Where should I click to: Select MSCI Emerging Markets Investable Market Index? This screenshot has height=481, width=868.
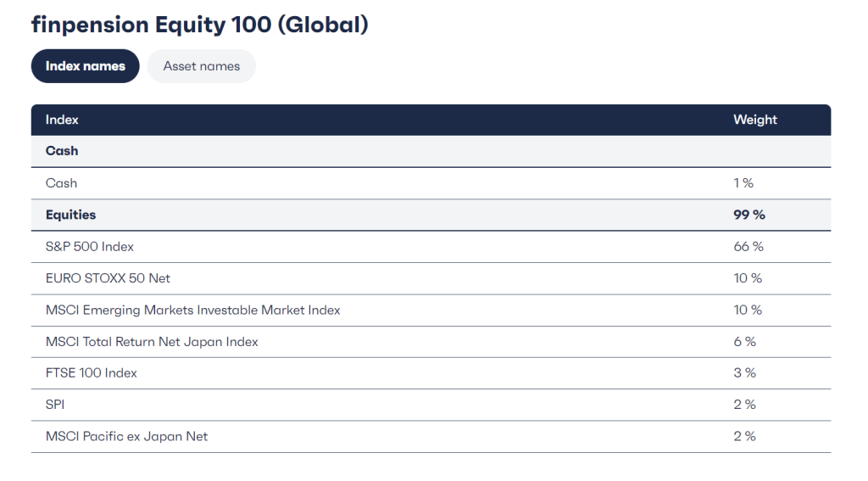(x=192, y=310)
